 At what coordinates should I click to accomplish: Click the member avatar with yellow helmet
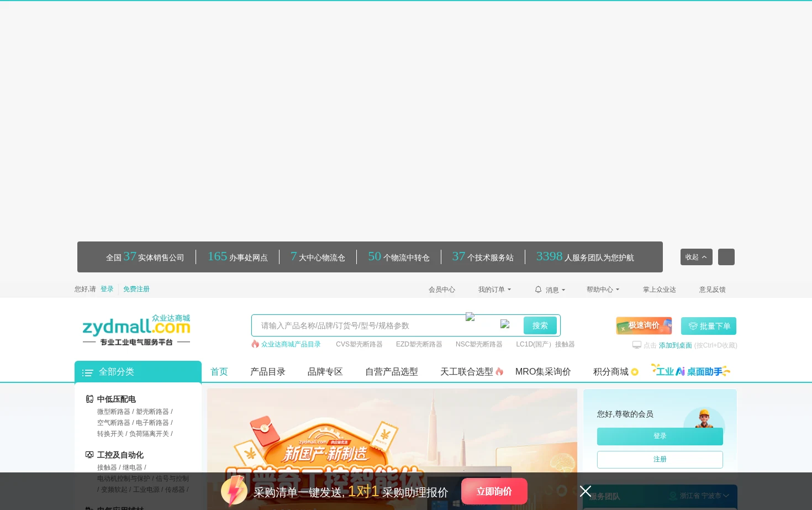(x=704, y=418)
